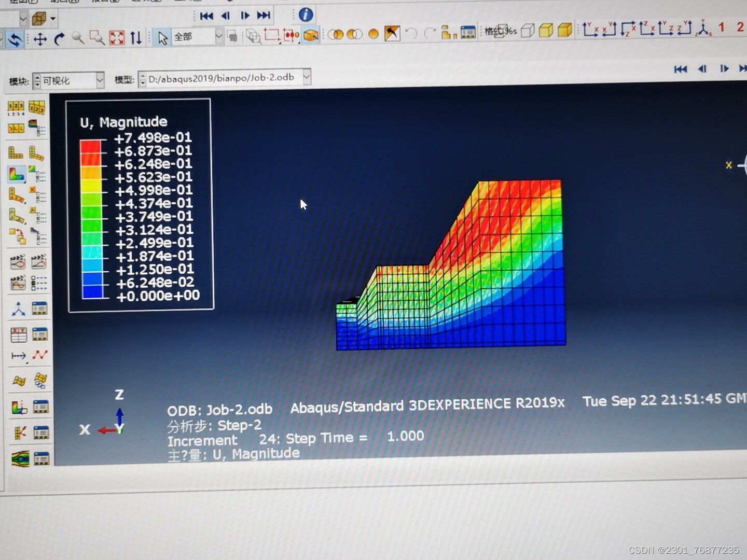
Task: Click the create XY data icon
Action: (x=18, y=334)
